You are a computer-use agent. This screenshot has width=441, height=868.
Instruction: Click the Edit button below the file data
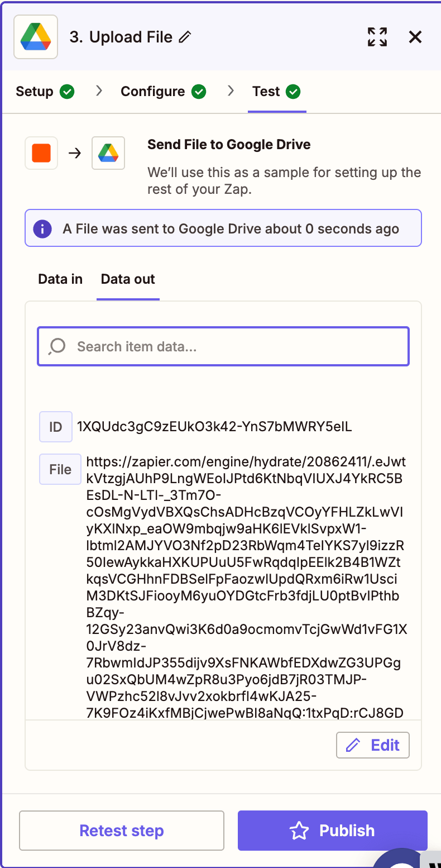click(x=372, y=745)
